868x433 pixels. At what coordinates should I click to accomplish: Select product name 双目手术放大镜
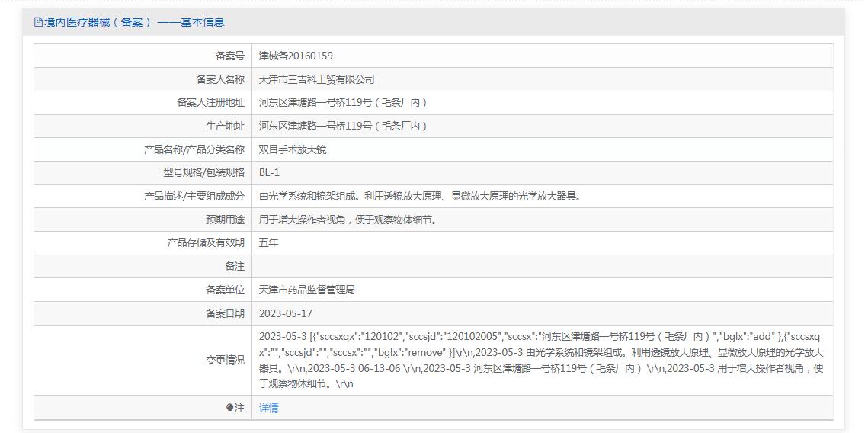coord(293,149)
